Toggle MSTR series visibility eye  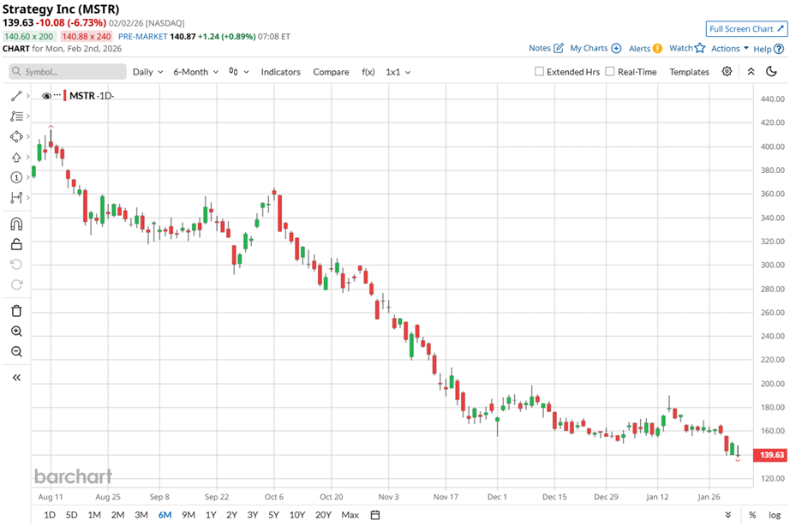(x=46, y=96)
